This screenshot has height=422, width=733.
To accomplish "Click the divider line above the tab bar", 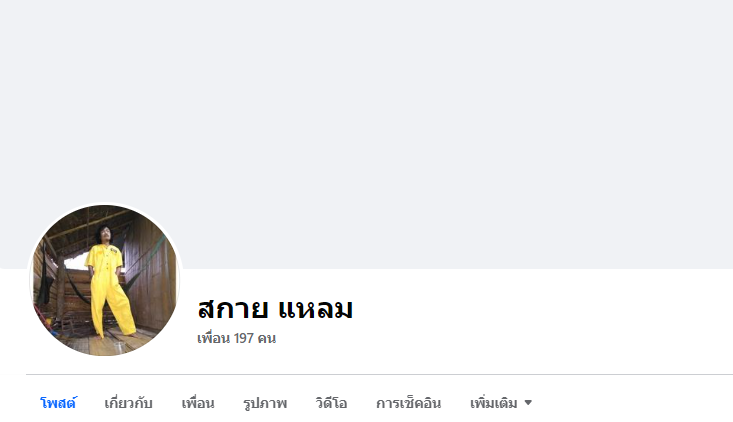I will tap(380, 374).
